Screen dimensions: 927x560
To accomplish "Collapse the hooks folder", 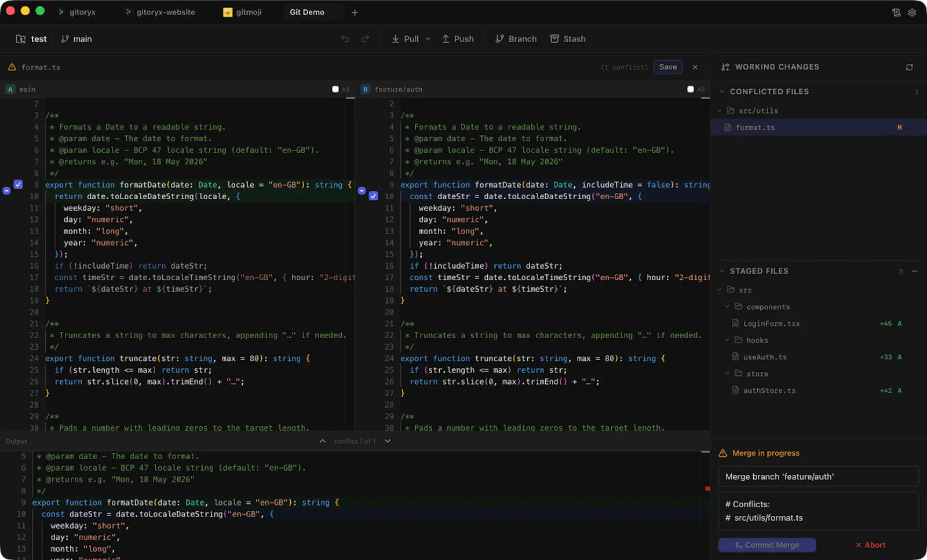I will point(727,340).
